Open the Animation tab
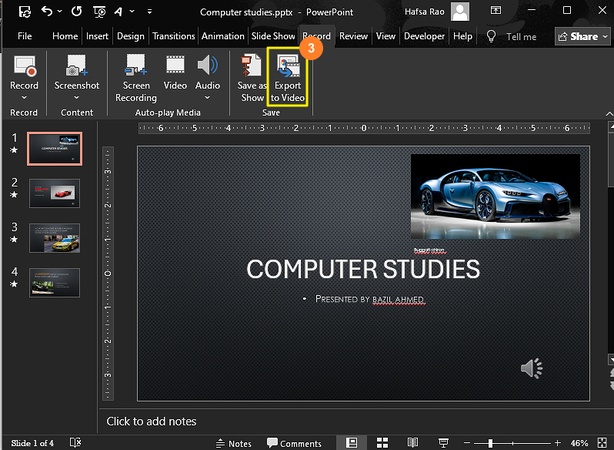Screen dimensions: 614x450 tap(223, 36)
